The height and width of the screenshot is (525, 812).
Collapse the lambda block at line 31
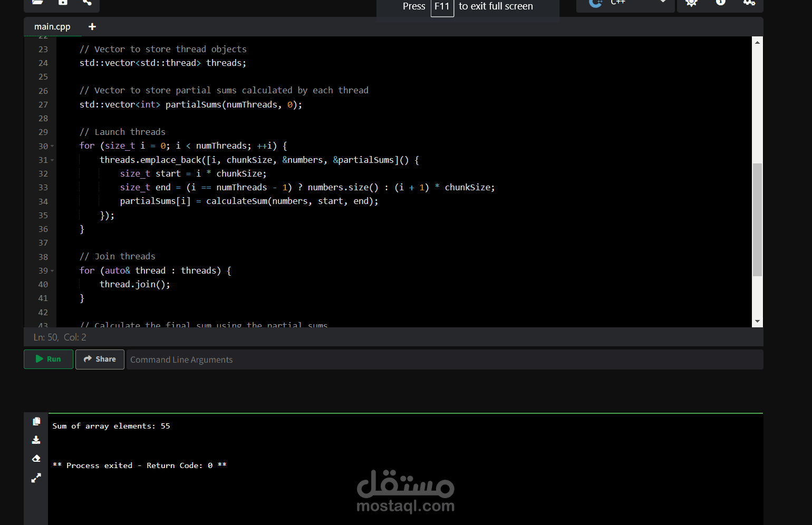click(52, 160)
